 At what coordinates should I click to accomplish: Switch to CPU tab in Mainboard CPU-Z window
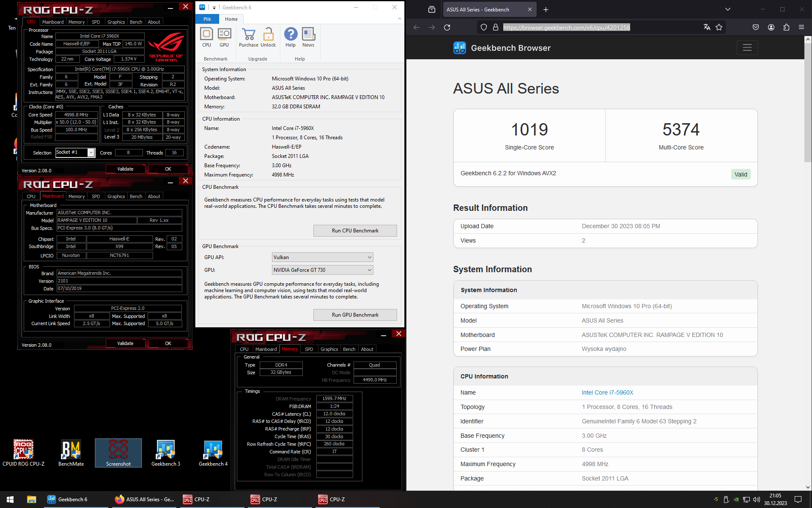[31, 196]
